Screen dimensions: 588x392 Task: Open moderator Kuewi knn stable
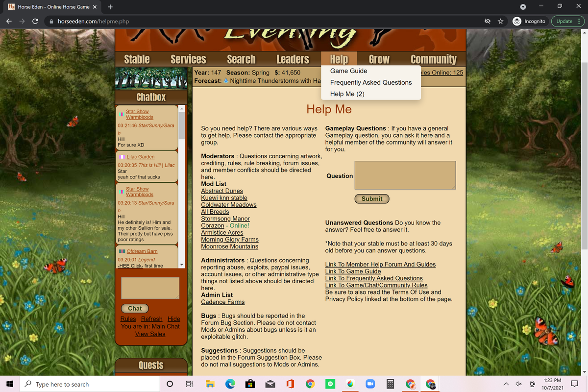point(224,198)
